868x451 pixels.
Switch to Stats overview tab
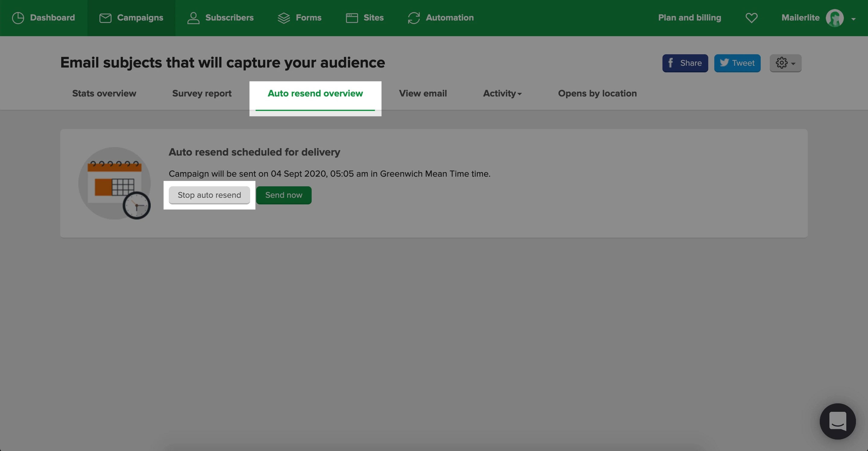click(104, 93)
